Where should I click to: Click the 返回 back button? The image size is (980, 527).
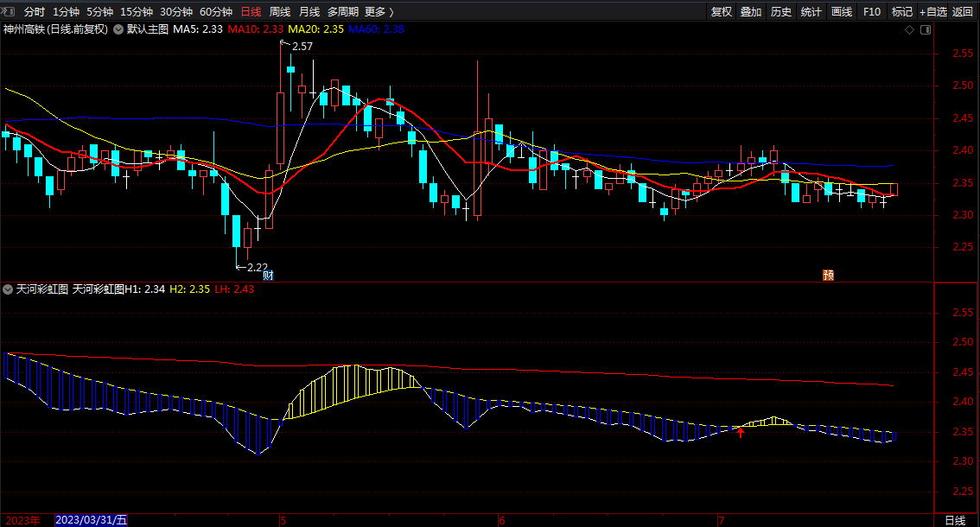[963, 12]
